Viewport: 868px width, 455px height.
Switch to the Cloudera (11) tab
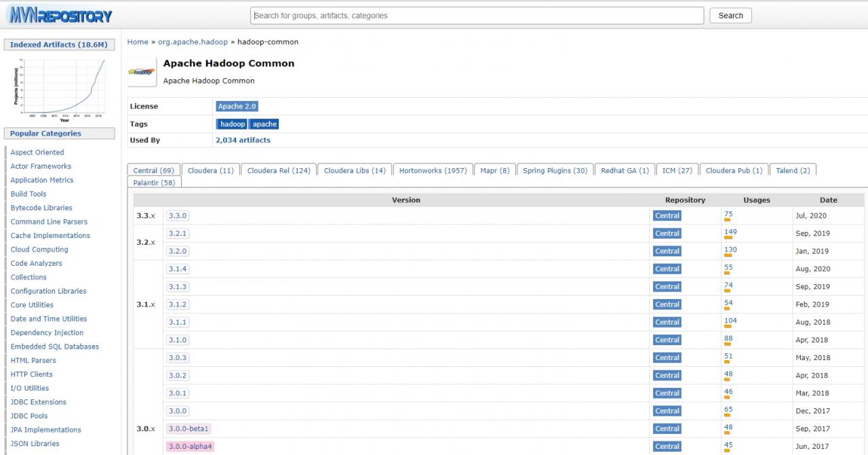210,170
